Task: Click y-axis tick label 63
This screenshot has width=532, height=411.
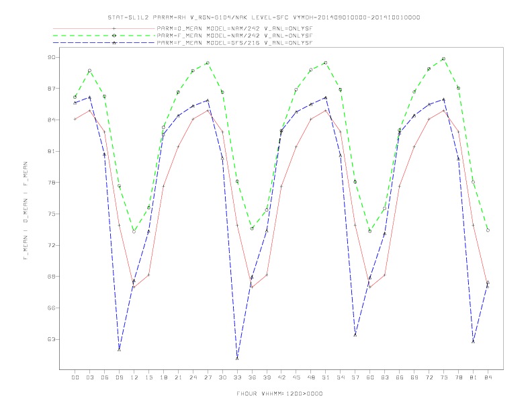Action: point(51,339)
